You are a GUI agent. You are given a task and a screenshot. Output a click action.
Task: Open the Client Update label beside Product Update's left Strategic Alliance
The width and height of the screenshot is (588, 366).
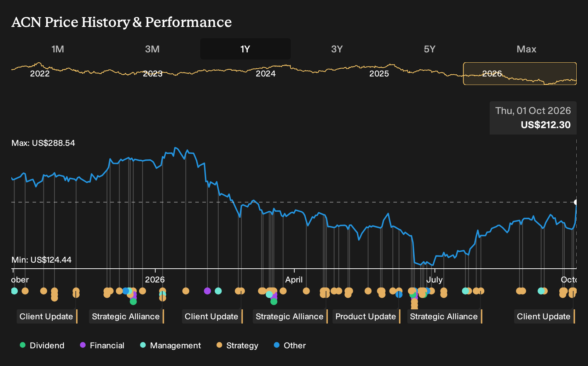pos(212,316)
